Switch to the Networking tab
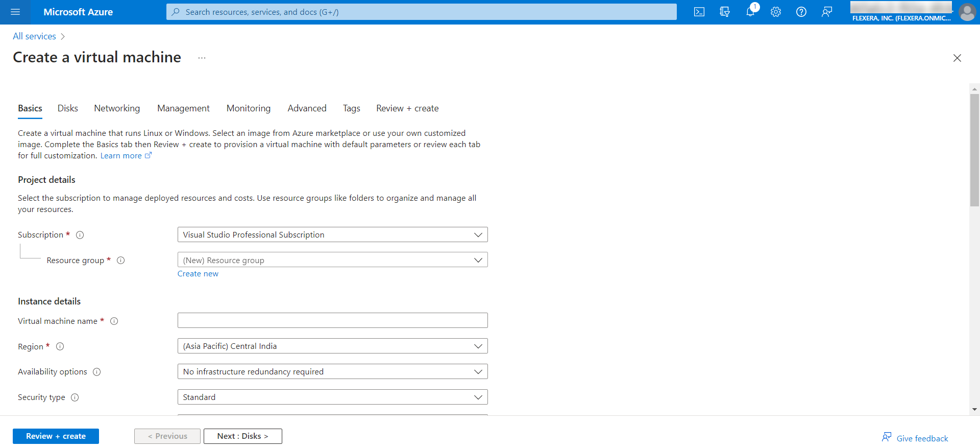This screenshot has height=448, width=980. pyautogui.click(x=117, y=108)
